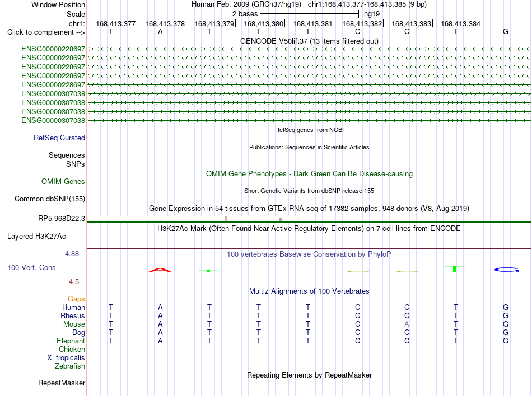Screen dimensions: 532x396
Task: Click the Scale track label
Action: (76, 14)
